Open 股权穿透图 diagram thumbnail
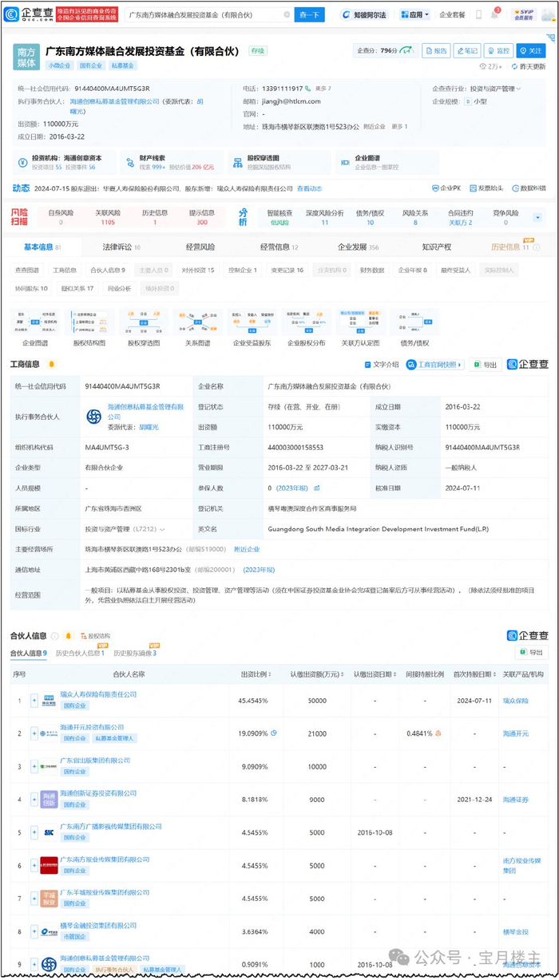This screenshot has height=980, width=559. 143,322
